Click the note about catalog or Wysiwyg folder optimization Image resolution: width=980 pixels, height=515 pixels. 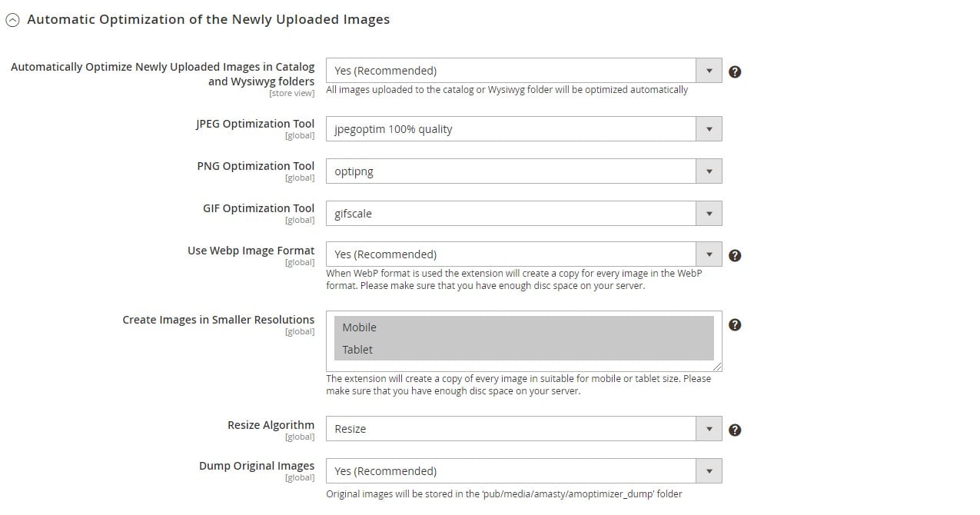tap(507, 90)
